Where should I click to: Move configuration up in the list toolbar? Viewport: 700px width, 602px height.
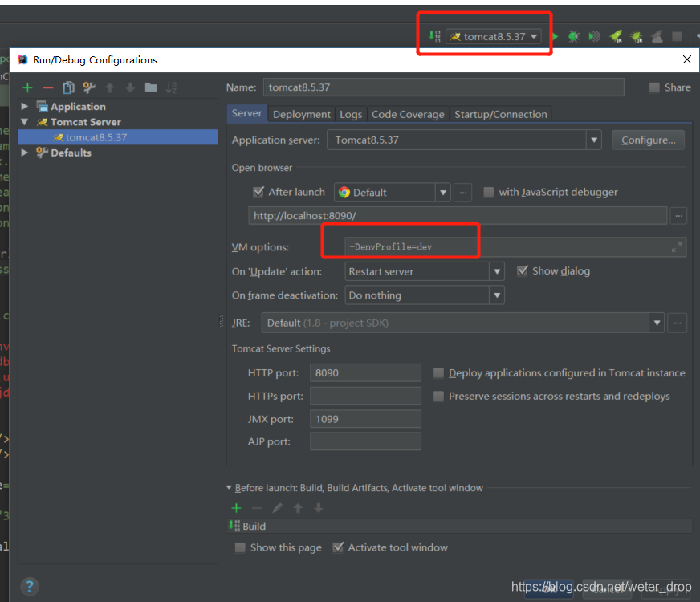pos(109,87)
